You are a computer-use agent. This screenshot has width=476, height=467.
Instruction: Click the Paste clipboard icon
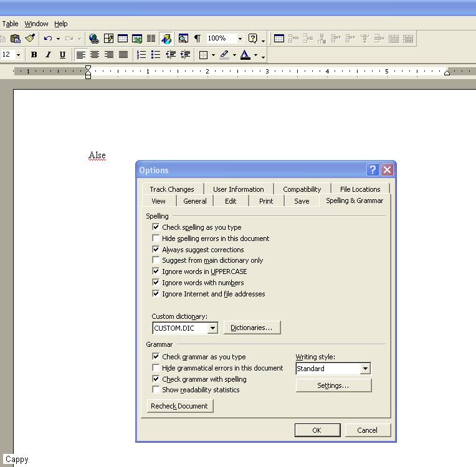click(15, 39)
